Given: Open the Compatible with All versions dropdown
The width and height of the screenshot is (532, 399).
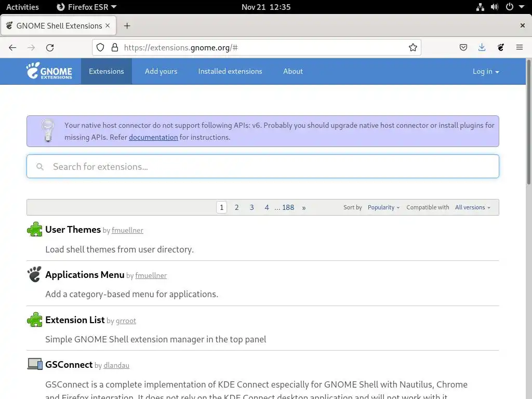Looking at the screenshot, I should 473,207.
